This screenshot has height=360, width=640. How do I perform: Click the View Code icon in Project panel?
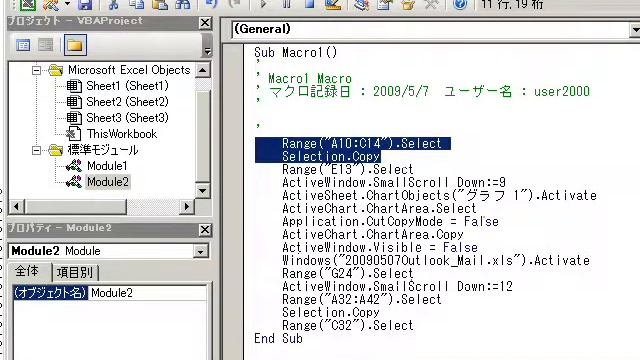click(x=23, y=45)
